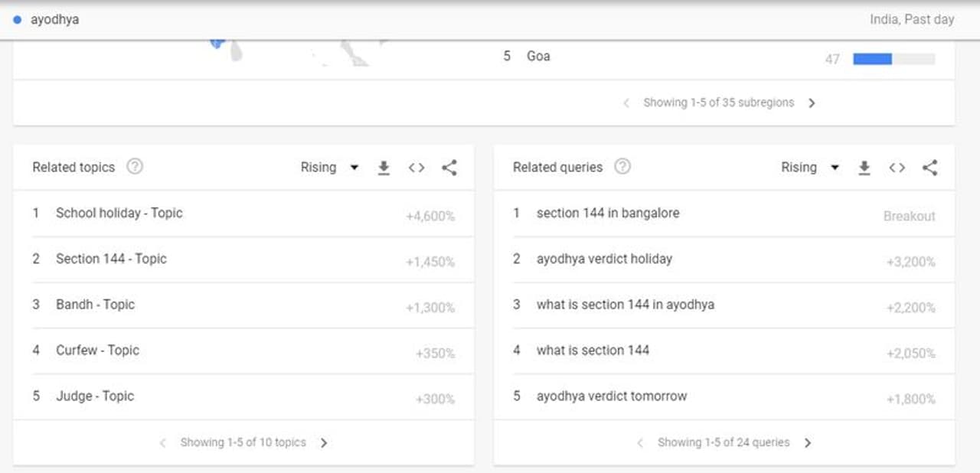This screenshot has width=980, height=473.
Task: Download the Related queries data
Action: coord(864,168)
